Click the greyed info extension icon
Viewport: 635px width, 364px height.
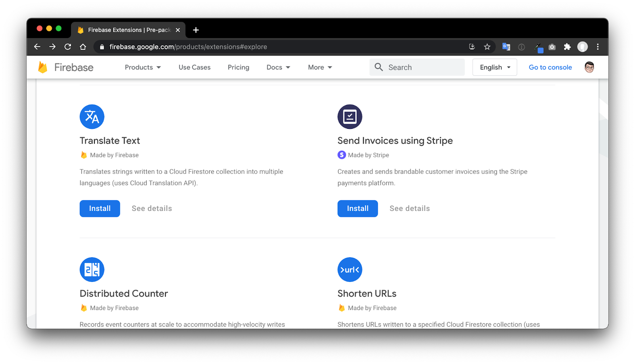tap(521, 47)
